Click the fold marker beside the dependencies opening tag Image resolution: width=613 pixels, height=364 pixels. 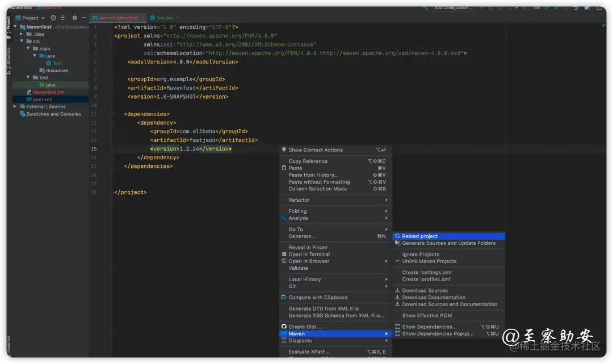112,115
